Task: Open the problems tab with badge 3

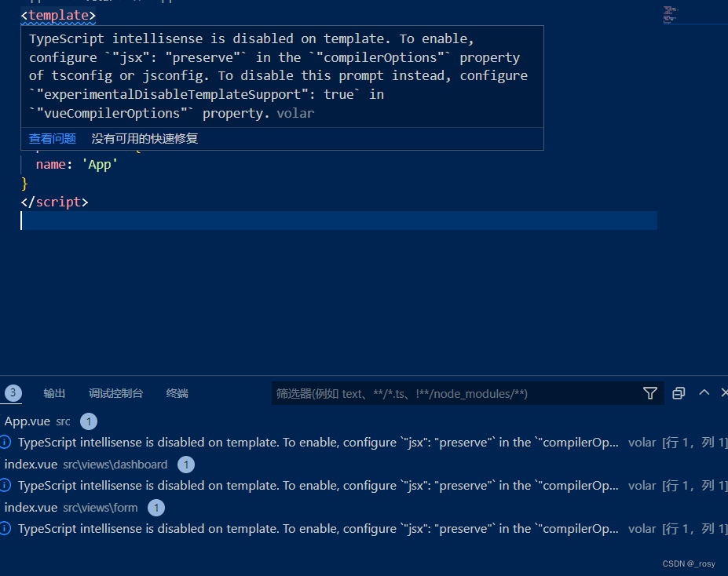Action: click(x=13, y=393)
